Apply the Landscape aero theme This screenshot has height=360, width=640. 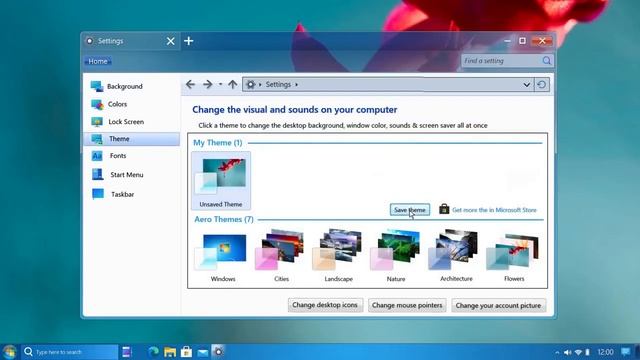338,256
